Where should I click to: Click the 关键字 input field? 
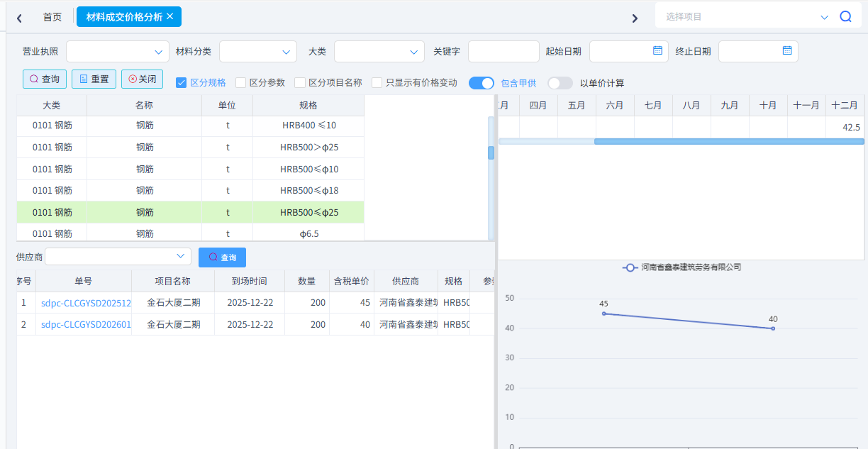point(503,52)
